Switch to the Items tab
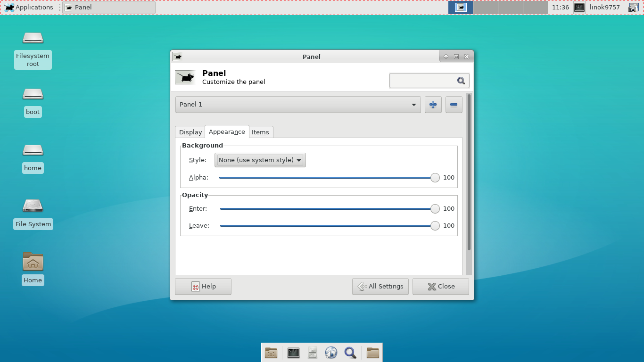The height and width of the screenshot is (362, 644). click(x=260, y=132)
